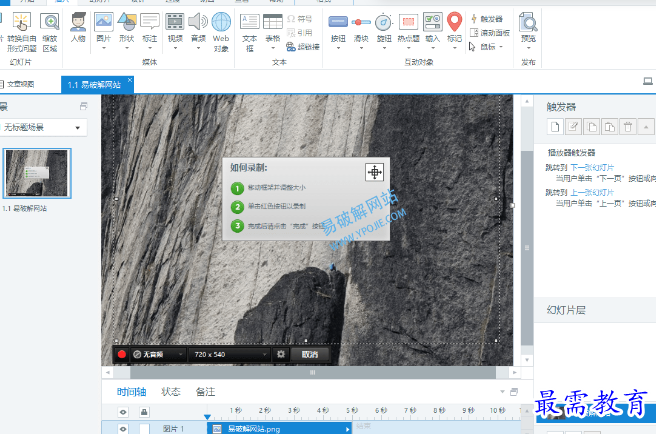Screen dimensions: 656x434
Task: Select the slide 1.1 thumbnail
Action: point(37,173)
